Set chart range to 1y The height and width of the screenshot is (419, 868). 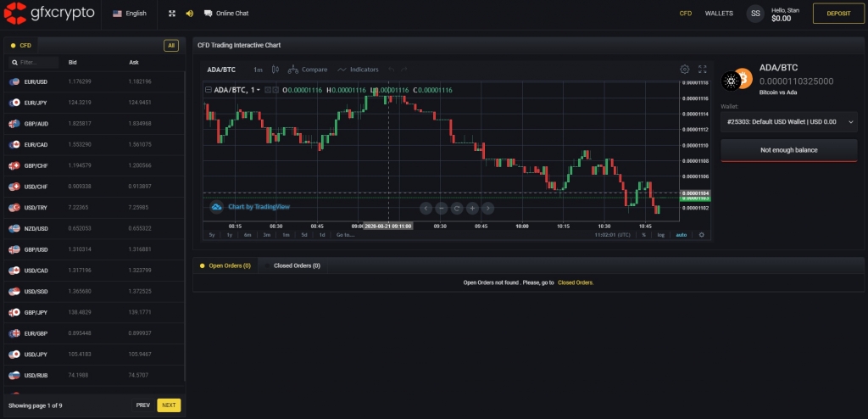tap(229, 235)
